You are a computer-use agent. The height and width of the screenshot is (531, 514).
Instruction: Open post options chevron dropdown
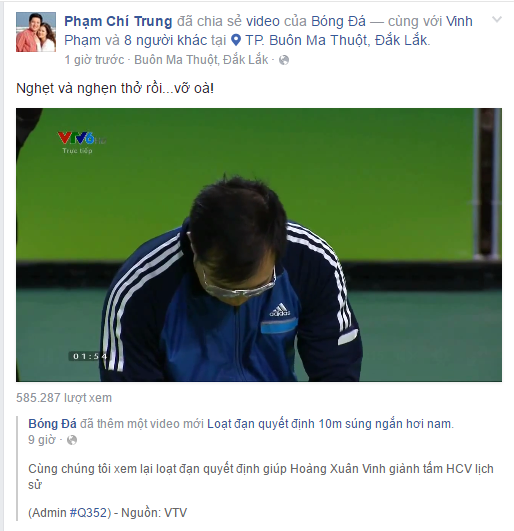click(496, 20)
